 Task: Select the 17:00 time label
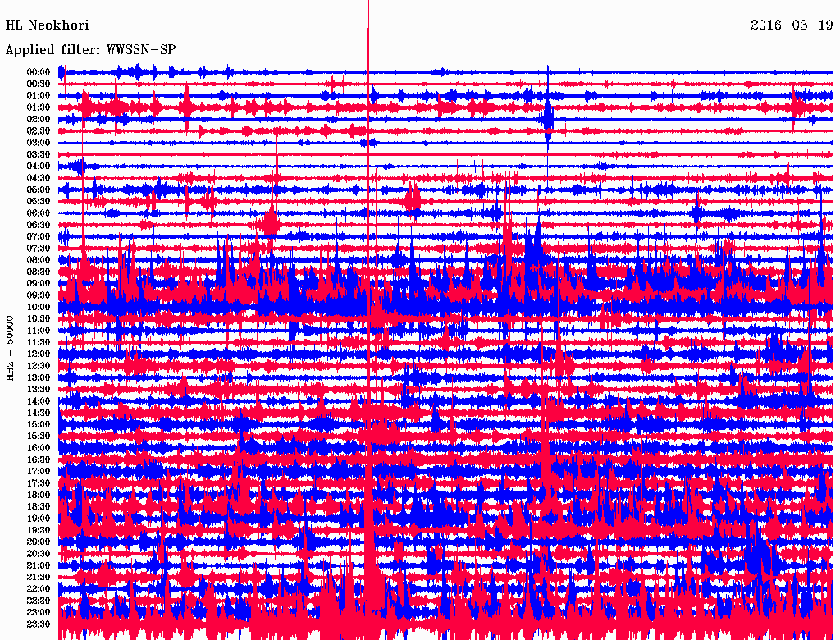pyautogui.click(x=39, y=471)
